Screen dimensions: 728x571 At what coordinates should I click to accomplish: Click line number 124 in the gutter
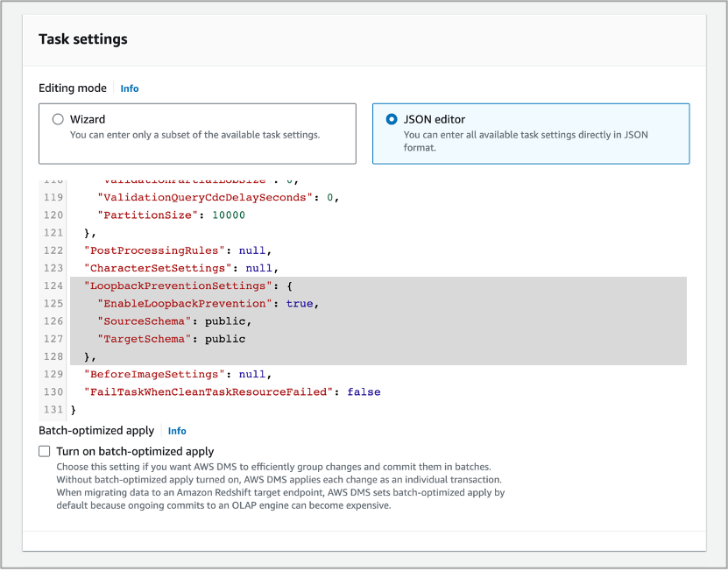pyautogui.click(x=53, y=285)
